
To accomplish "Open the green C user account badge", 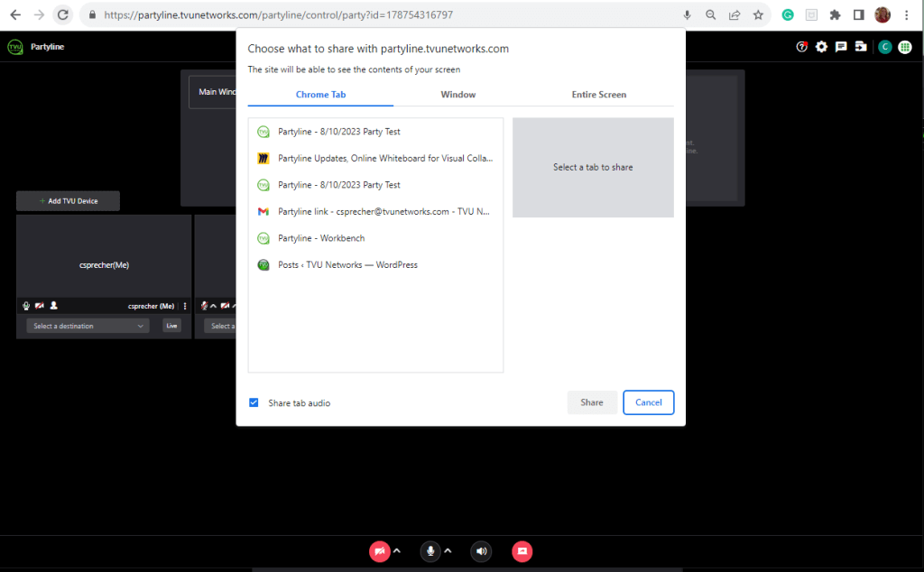I will [885, 47].
